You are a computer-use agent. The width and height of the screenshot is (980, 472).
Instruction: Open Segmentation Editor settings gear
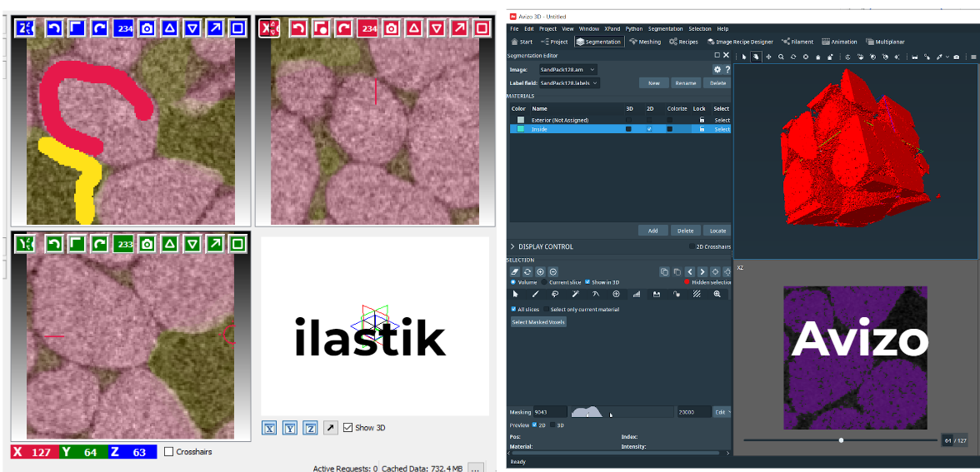tap(717, 69)
